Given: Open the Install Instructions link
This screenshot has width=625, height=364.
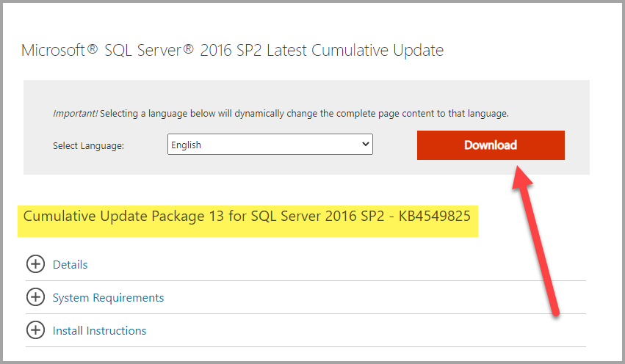Looking at the screenshot, I should click(x=99, y=331).
